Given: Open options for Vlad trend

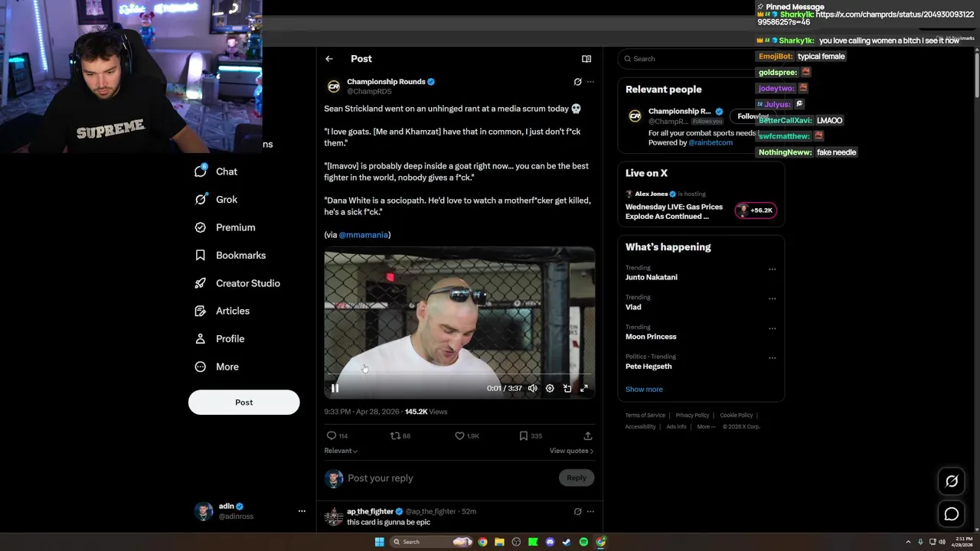Looking at the screenshot, I should (x=772, y=298).
